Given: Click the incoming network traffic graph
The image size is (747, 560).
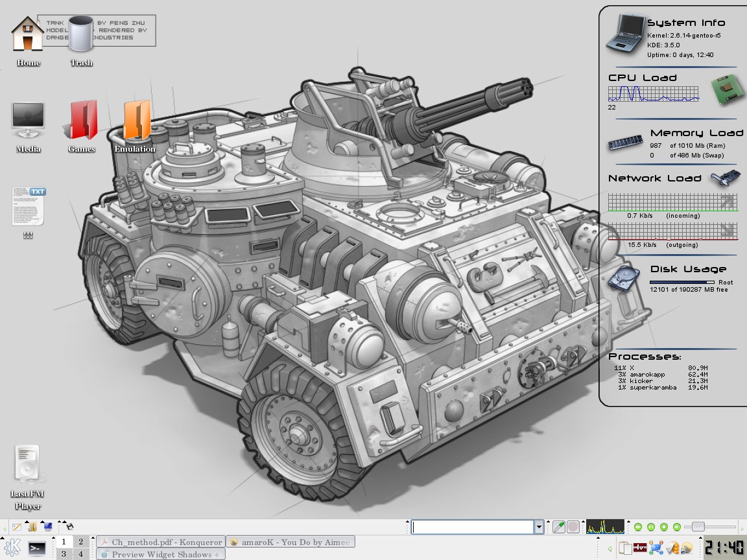Looking at the screenshot, I should 672,202.
